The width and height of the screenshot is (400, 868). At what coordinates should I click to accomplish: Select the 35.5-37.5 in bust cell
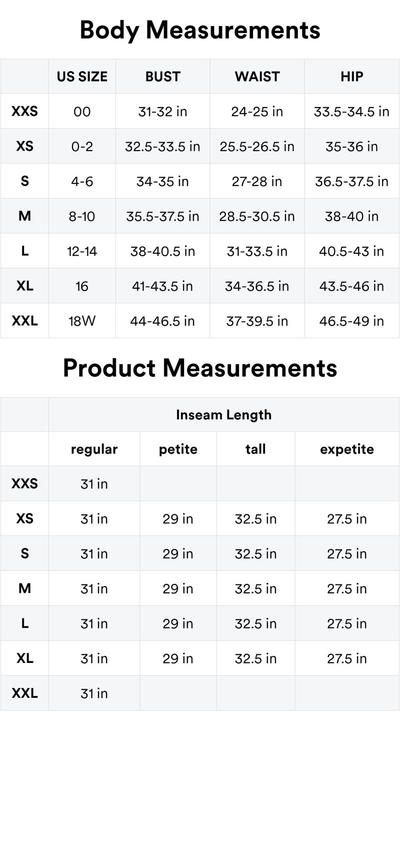(162, 216)
